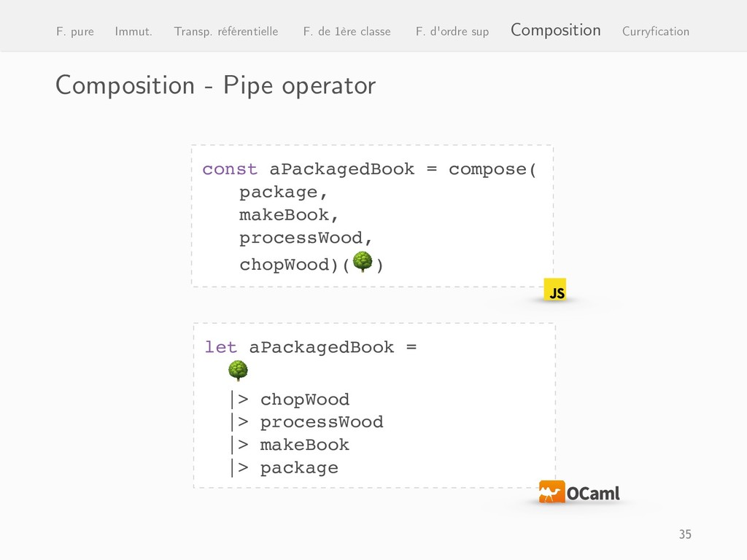Click '|> processWood' pipe line
The image size is (747, 560).
(307, 422)
